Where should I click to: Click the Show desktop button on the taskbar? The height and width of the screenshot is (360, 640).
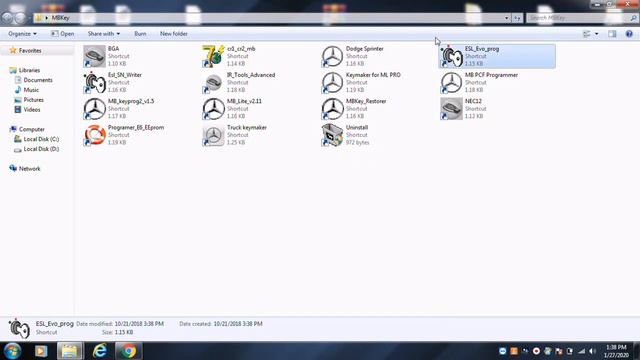pyautogui.click(x=636, y=351)
